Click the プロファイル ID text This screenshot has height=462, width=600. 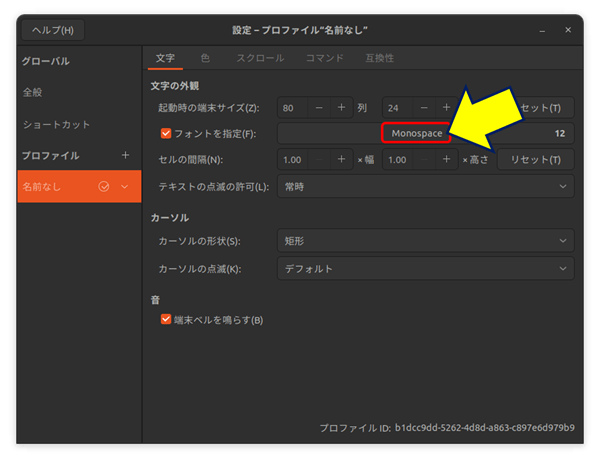pos(447,428)
